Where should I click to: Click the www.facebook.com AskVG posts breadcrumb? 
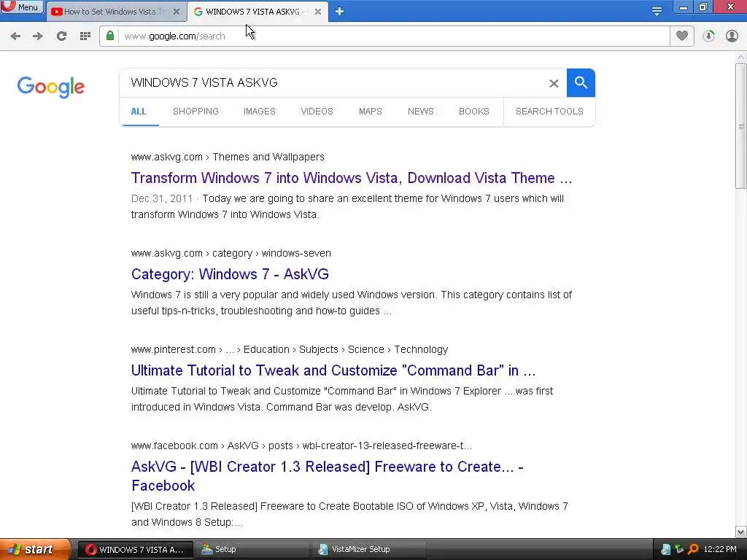[301, 446]
